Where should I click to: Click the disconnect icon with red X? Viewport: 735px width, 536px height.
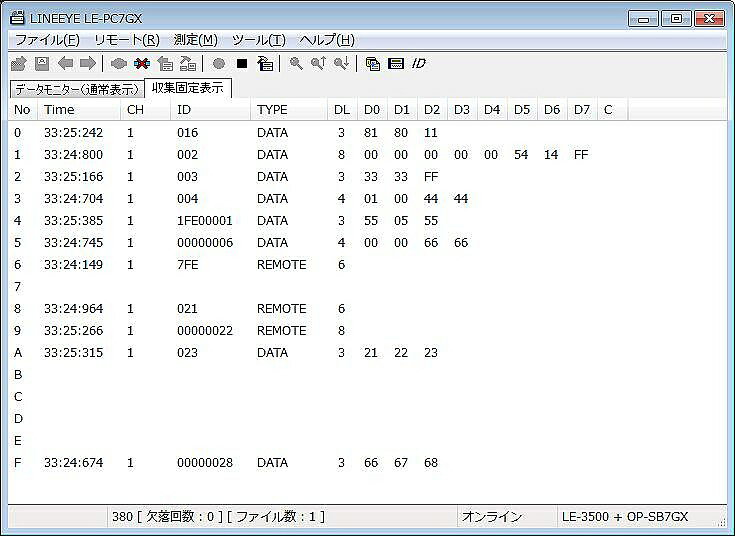(142, 63)
